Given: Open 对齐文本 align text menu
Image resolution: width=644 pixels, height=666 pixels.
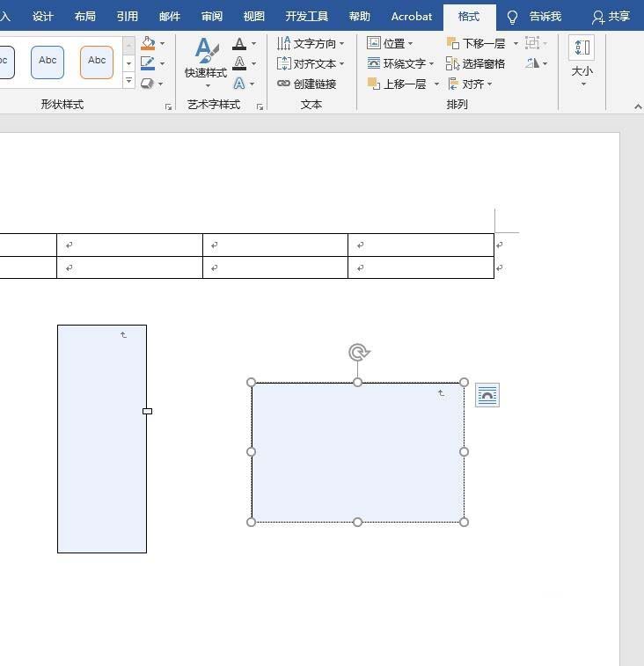Looking at the screenshot, I should [310, 63].
